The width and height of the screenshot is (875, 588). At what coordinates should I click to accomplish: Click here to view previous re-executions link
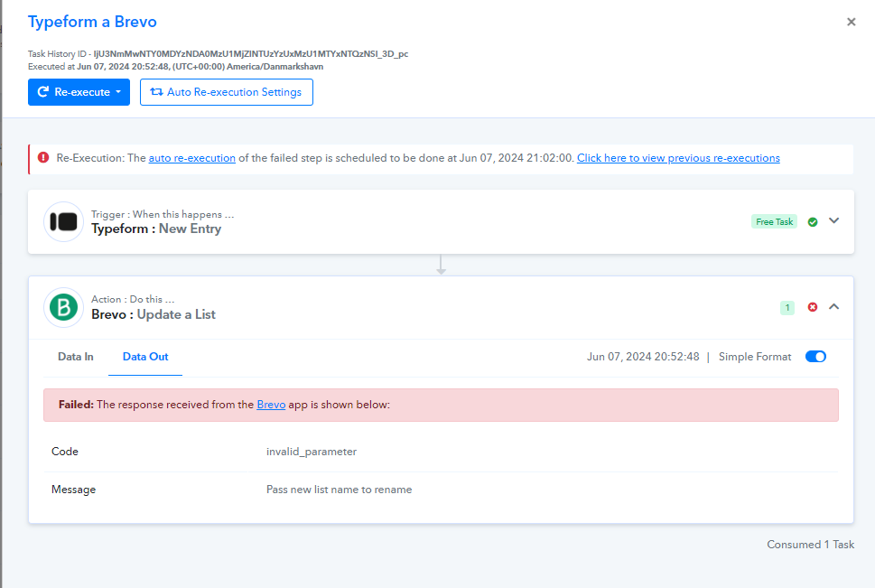pos(678,158)
